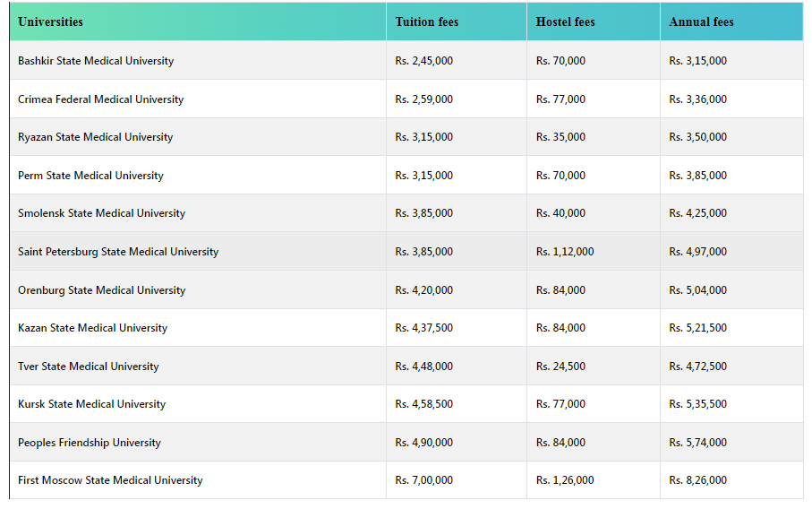Select Bashkir tuition fee Rs. 2,45,000

(423, 61)
